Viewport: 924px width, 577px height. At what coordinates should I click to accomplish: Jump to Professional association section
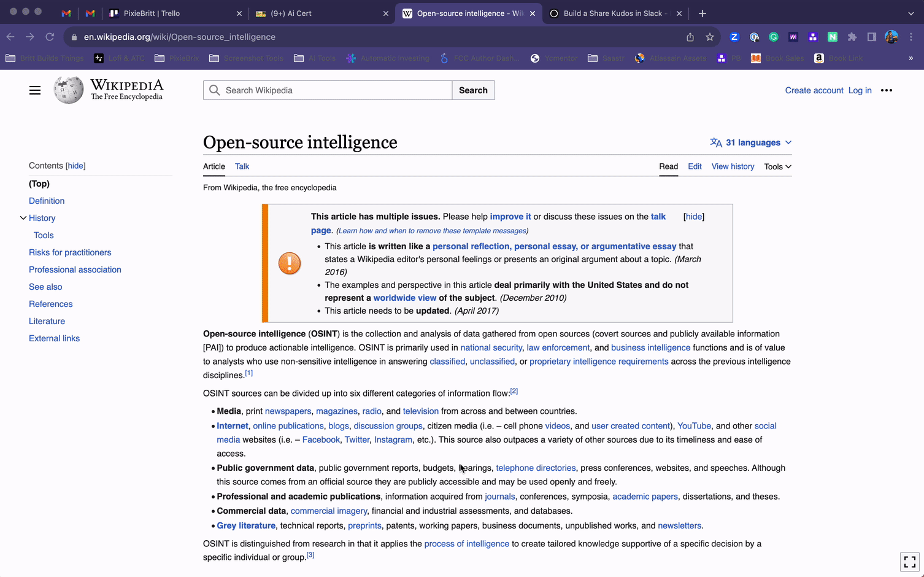pyautogui.click(x=75, y=269)
